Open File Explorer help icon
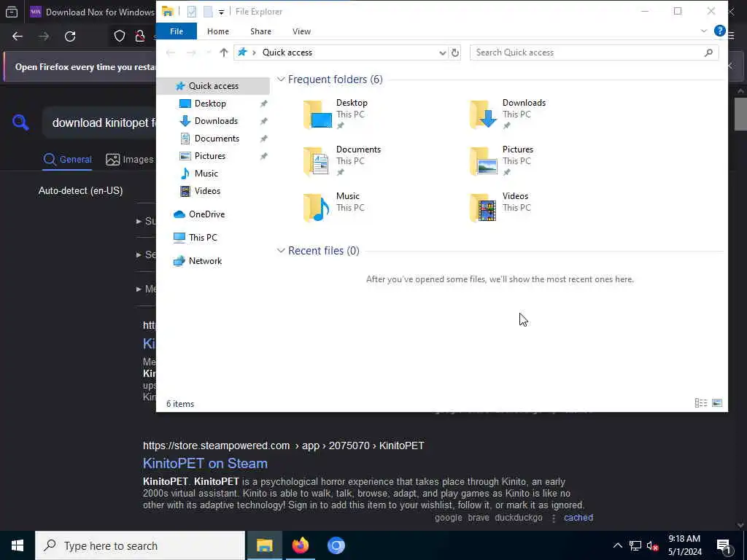747x560 pixels. [x=719, y=31]
